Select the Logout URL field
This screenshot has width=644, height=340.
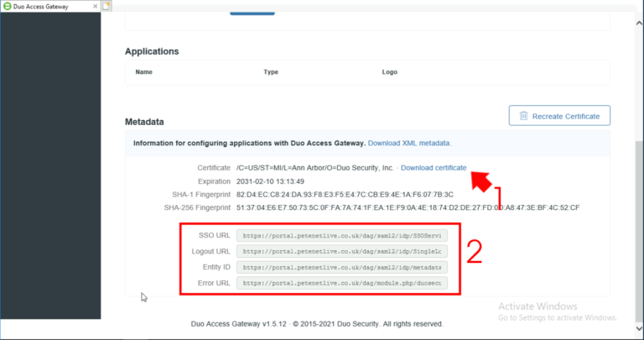click(x=342, y=252)
